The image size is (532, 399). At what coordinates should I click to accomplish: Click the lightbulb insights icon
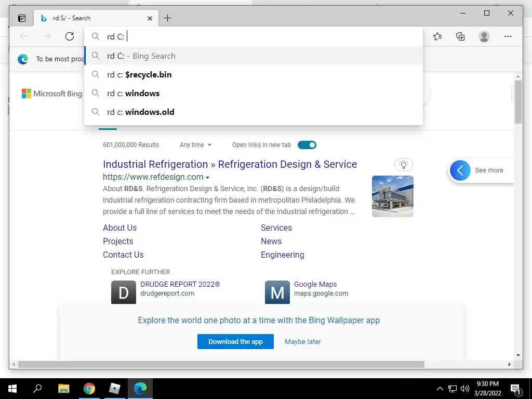pos(403,165)
